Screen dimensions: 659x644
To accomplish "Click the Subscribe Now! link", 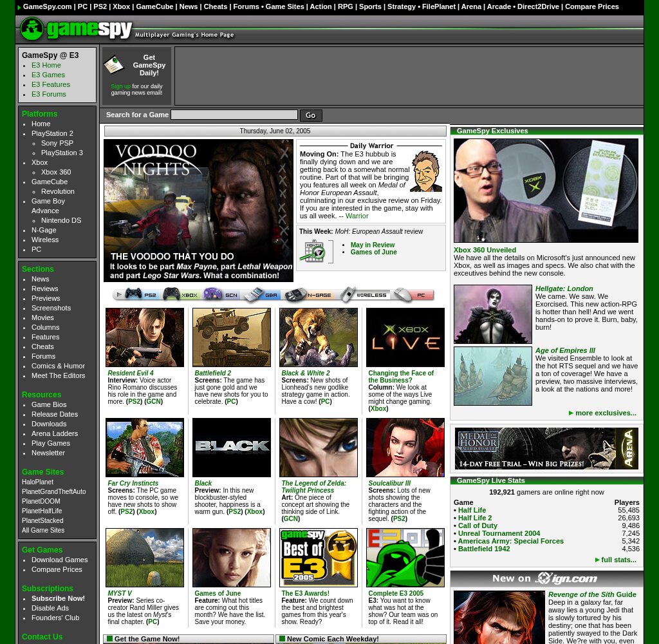I will coord(58,598).
